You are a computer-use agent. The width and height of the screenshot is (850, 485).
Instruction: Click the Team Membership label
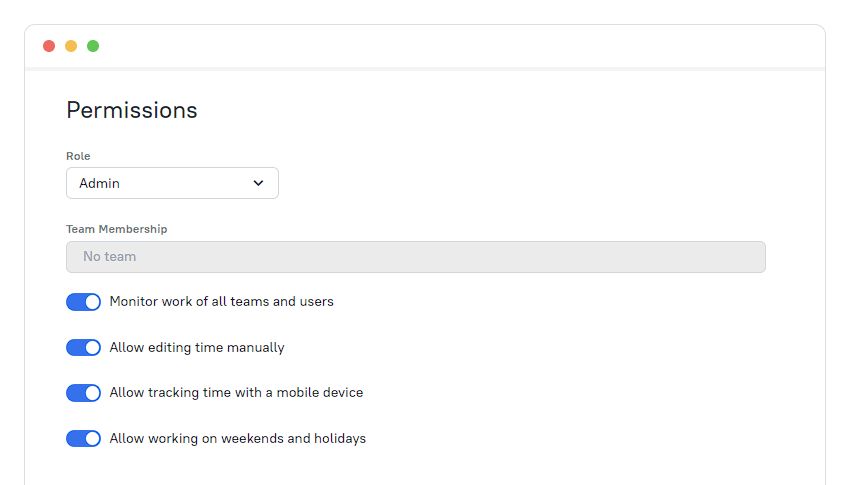pos(117,229)
